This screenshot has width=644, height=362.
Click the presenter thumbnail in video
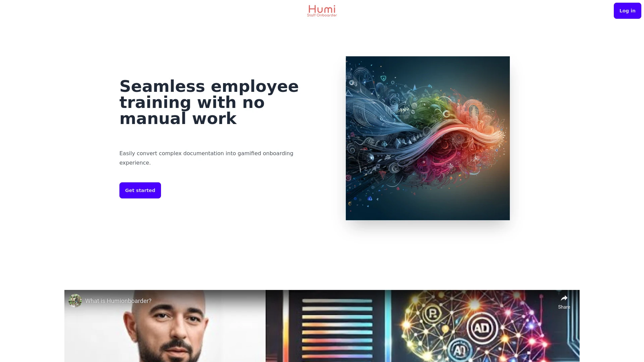tap(75, 301)
